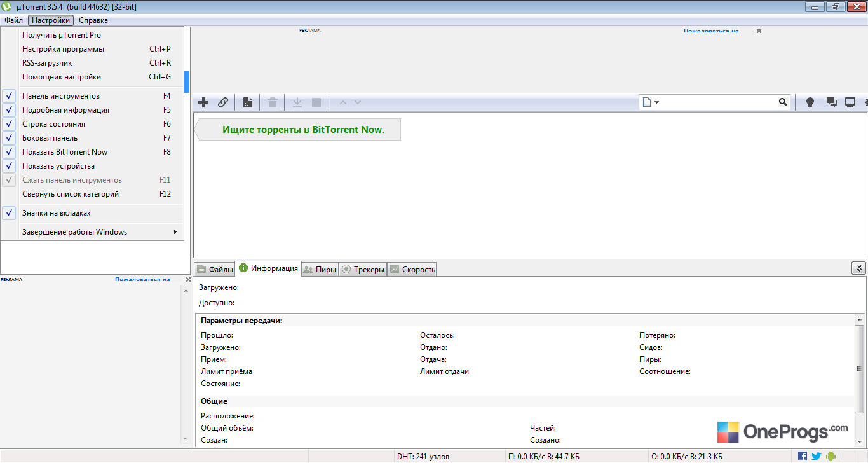868x463 pixels.
Task: Switch to the 'Файлы' tab
Action: click(x=215, y=270)
